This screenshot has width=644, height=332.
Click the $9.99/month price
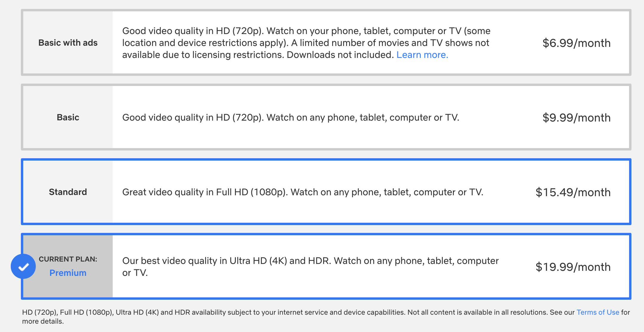pos(576,118)
